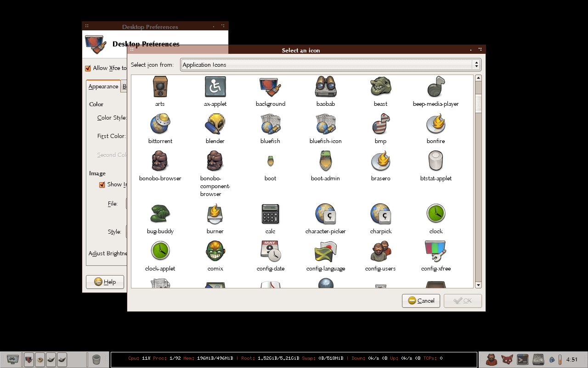Select the beast icon
588x368 pixels.
[x=380, y=86]
